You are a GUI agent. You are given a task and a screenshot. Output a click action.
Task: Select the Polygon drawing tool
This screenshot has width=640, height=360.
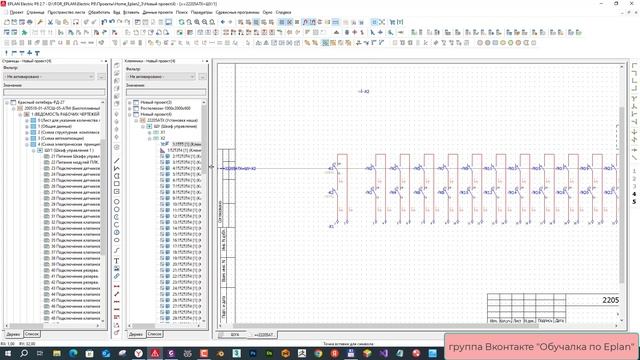[x=117, y=176]
